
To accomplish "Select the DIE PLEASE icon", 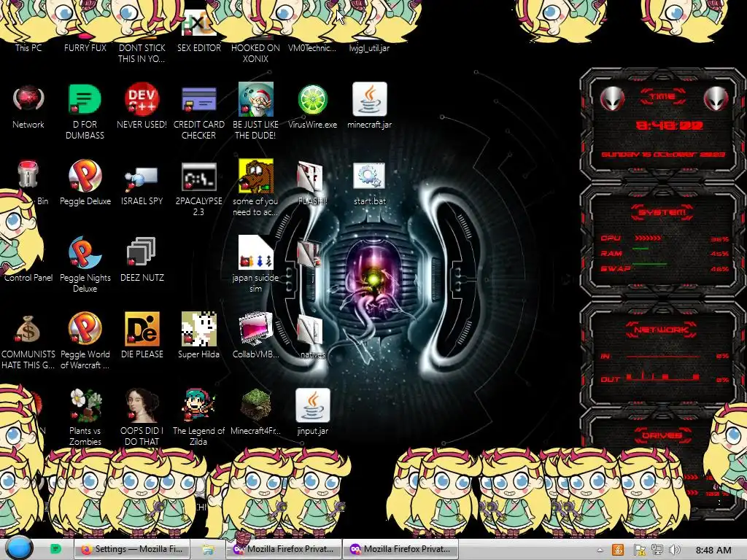I will tap(142, 329).
